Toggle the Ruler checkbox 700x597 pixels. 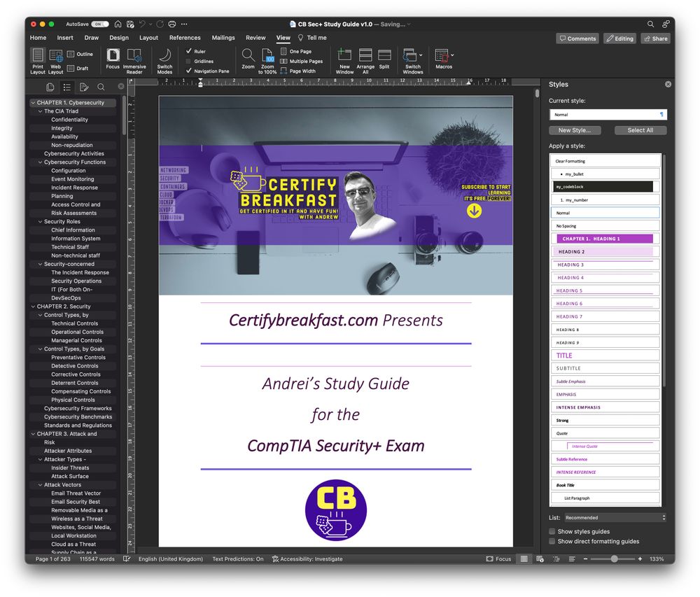coord(189,51)
